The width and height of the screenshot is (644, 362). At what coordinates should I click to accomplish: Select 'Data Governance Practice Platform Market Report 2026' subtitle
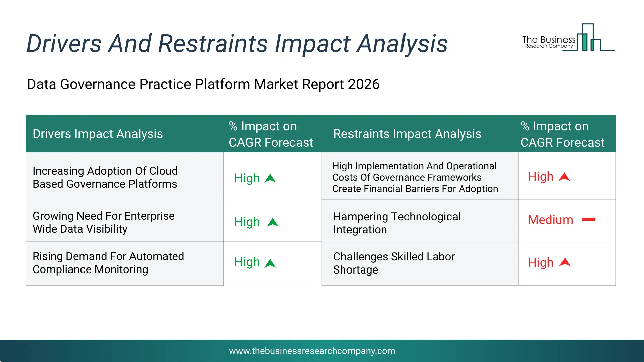203,84
